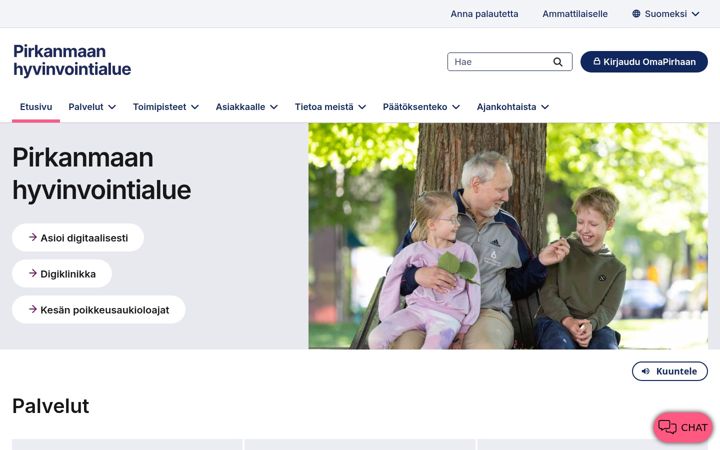Open the Päätöksenteko navigation item
This screenshot has height=450, width=720.
415,107
